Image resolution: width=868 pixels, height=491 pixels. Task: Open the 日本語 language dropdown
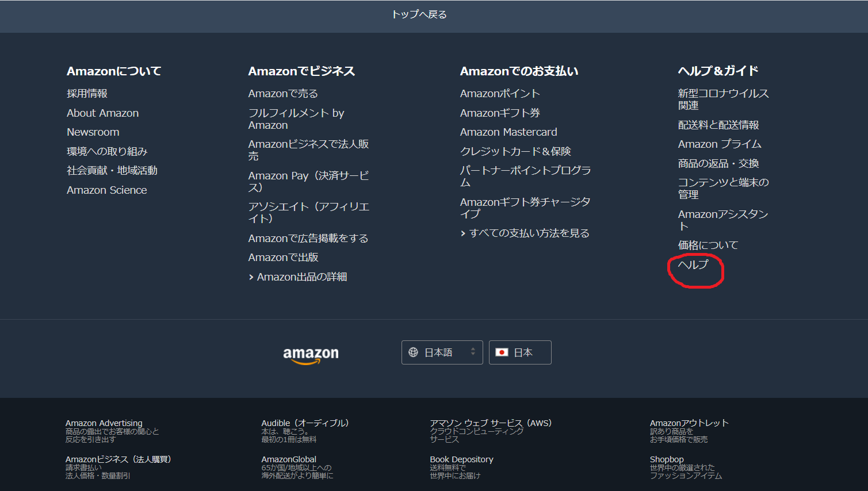442,352
